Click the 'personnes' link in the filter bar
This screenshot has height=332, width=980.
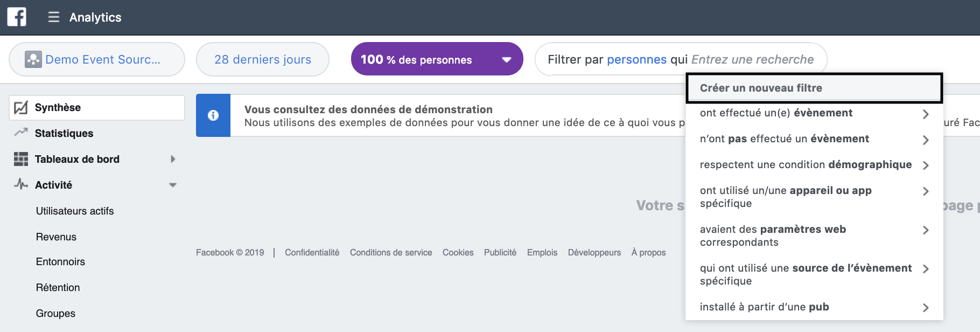point(636,59)
